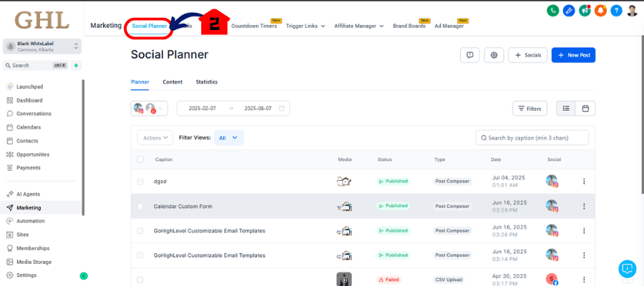This screenshot has height=286, width=644.
Task: Click the sidebar Search box
Action: 36,65
